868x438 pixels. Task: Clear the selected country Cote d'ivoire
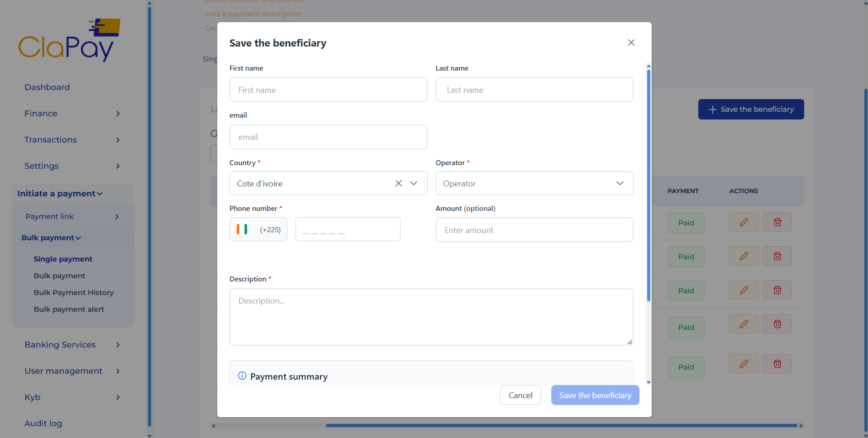(398, 183)
